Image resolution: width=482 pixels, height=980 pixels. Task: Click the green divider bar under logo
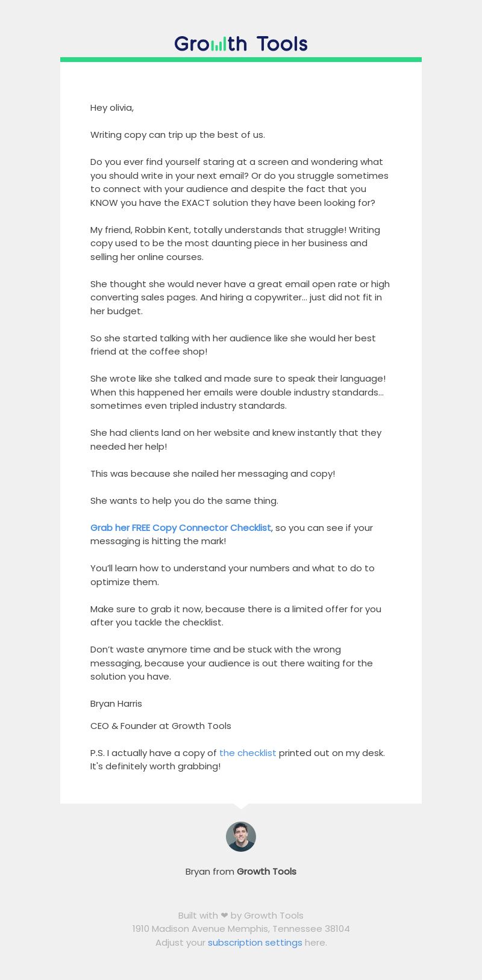pyautogui.click(x=241, y=60)
